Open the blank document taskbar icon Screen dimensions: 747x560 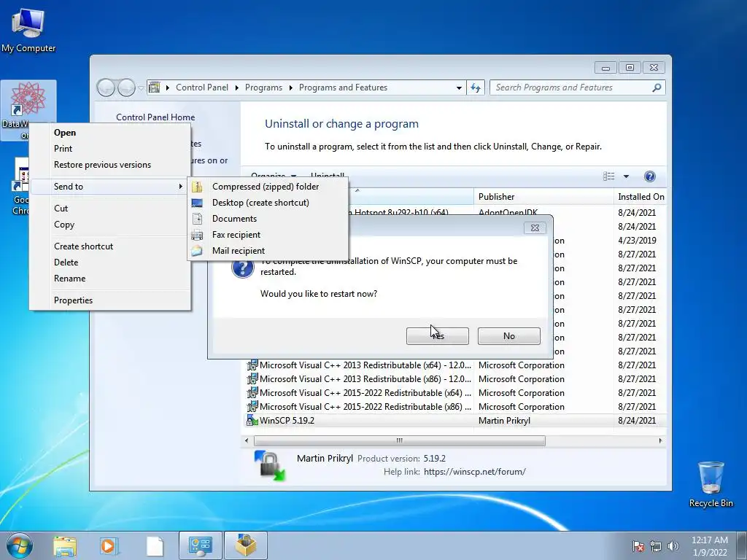(155, 546)
